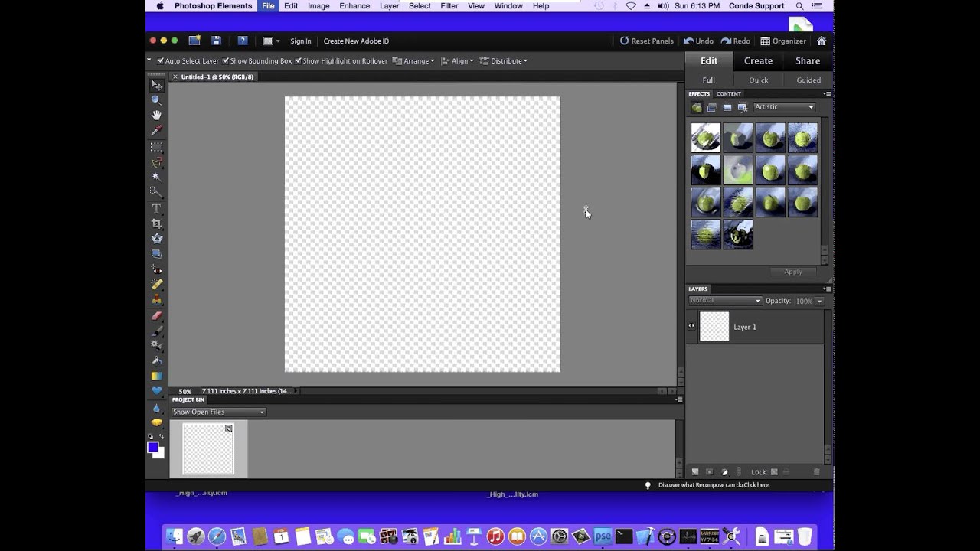Select the Hand tool
This screenshot has height=551, width=980.
(156, 116)
